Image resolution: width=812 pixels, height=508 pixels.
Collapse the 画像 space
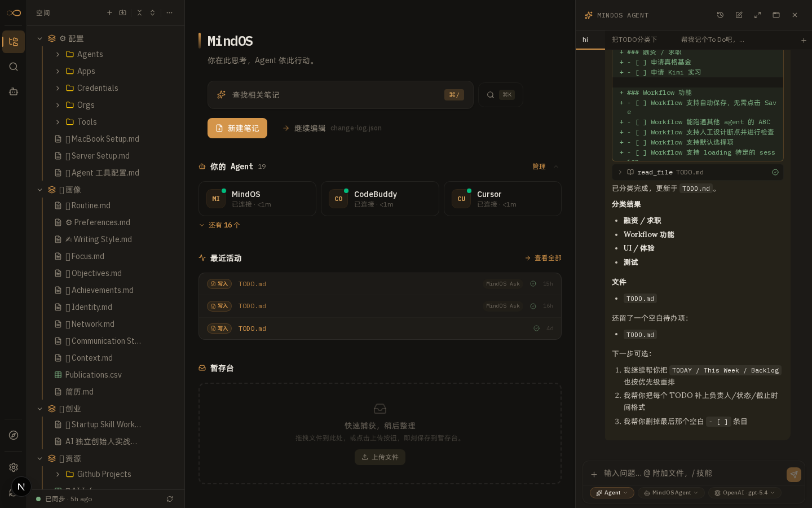click(x=39, y=190)
